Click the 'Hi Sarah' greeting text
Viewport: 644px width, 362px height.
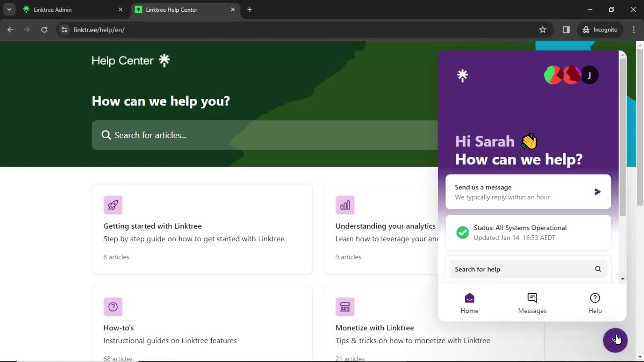[x=485, y=141]
